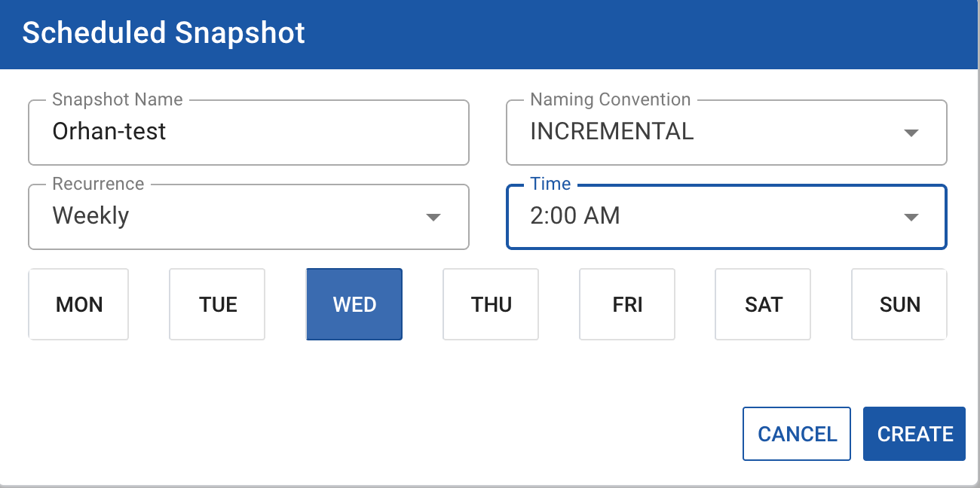
Task: Click the CREATE button
Action: pyautogui.click(x=914, y=434)
